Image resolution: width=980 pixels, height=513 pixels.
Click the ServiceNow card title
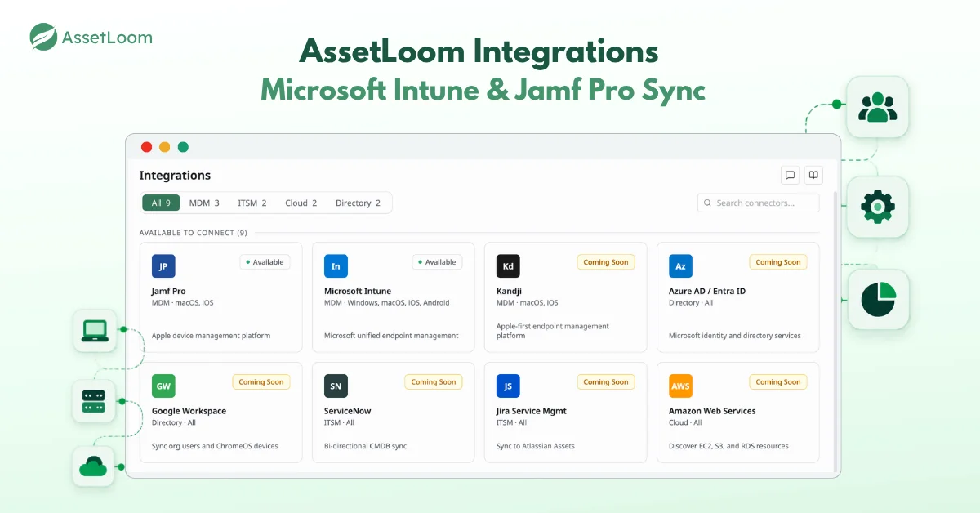click(349, 411)
